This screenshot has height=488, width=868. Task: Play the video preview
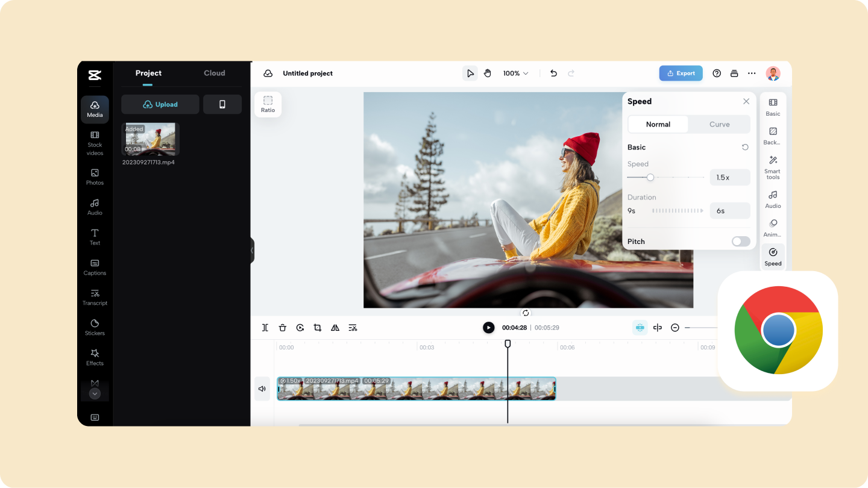point(489,328)
